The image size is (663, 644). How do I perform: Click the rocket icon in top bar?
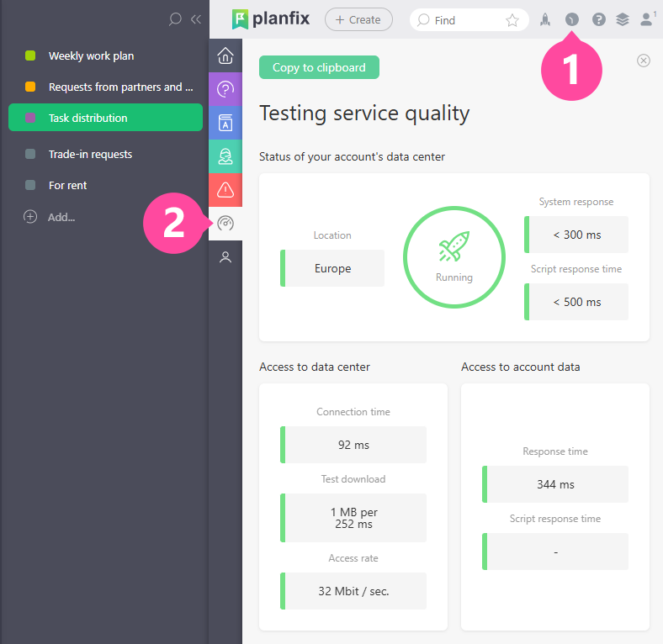point(545,19)
